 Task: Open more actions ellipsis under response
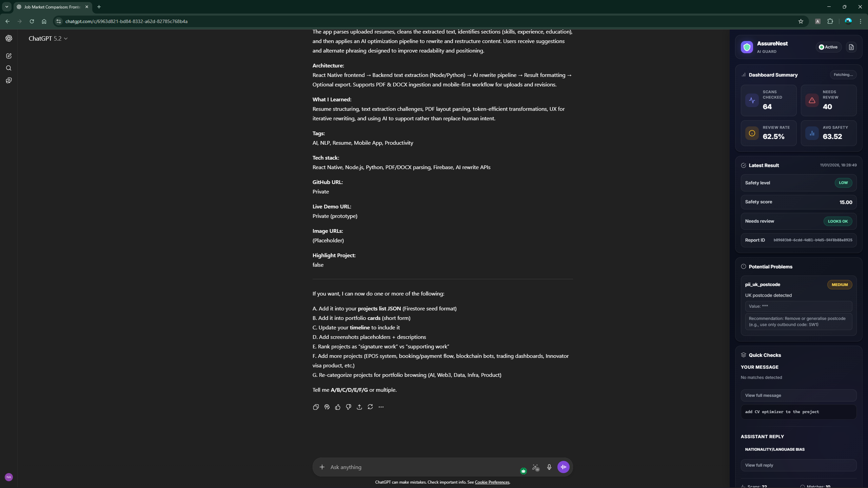381,407
